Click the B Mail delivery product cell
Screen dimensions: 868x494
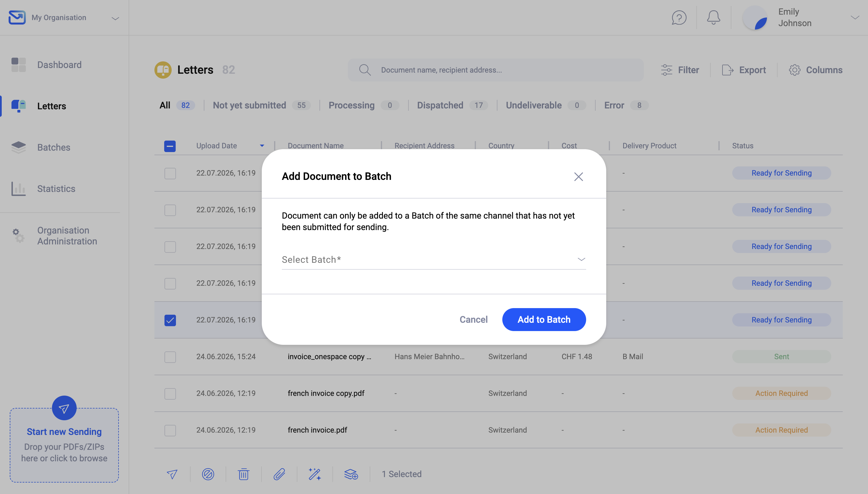pos(633,357)
